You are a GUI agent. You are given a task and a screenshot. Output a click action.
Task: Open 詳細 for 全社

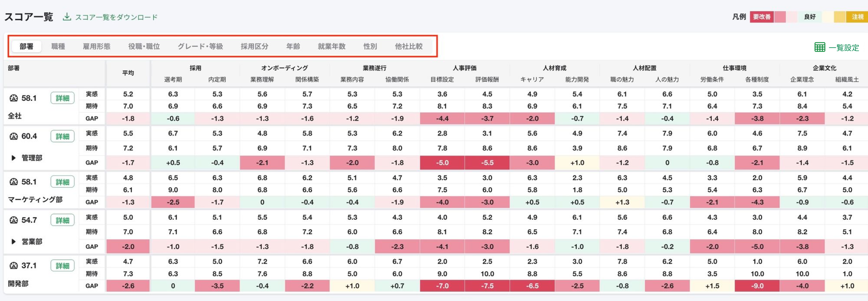click(x=62, y=98)
